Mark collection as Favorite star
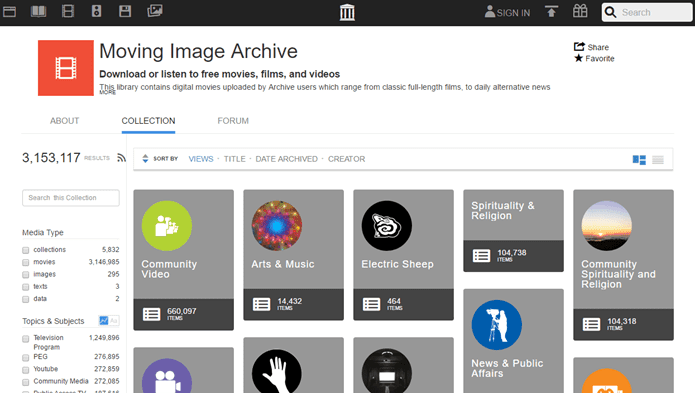 578,58
